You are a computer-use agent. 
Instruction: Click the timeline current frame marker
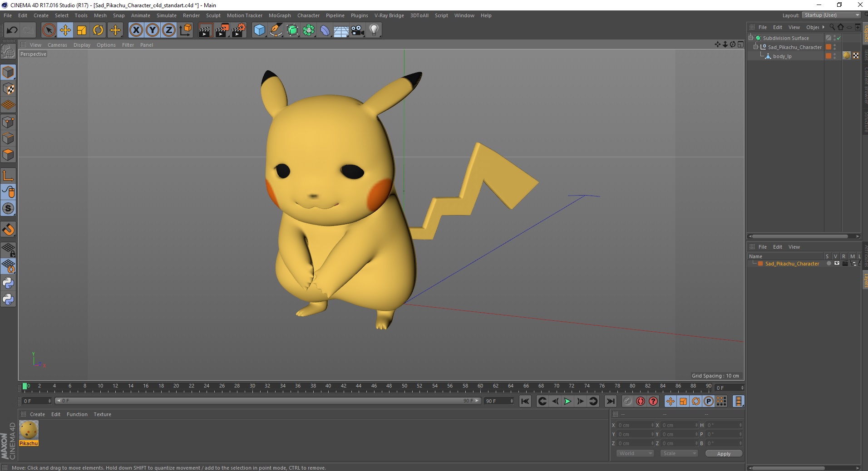[25, 387]
